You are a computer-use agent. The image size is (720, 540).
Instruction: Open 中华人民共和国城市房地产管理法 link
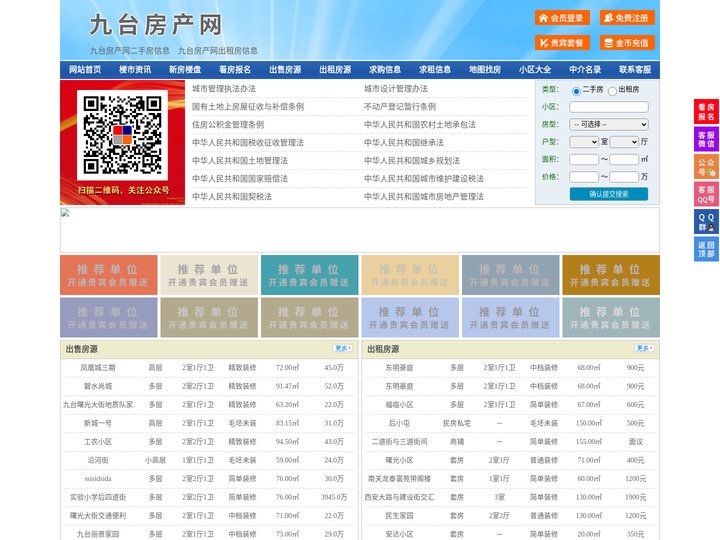click(x=424, y=197)
